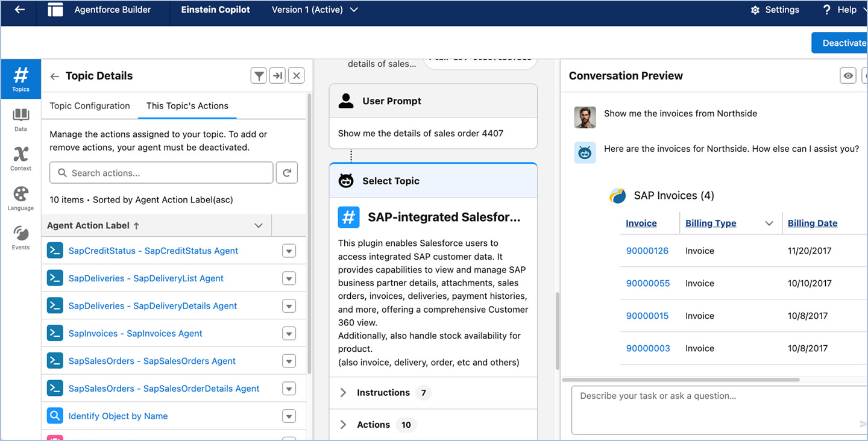Select the User Prompt text about order 4407
The width and height of the screenshot is (868, 441).
[x=421, y=133]
